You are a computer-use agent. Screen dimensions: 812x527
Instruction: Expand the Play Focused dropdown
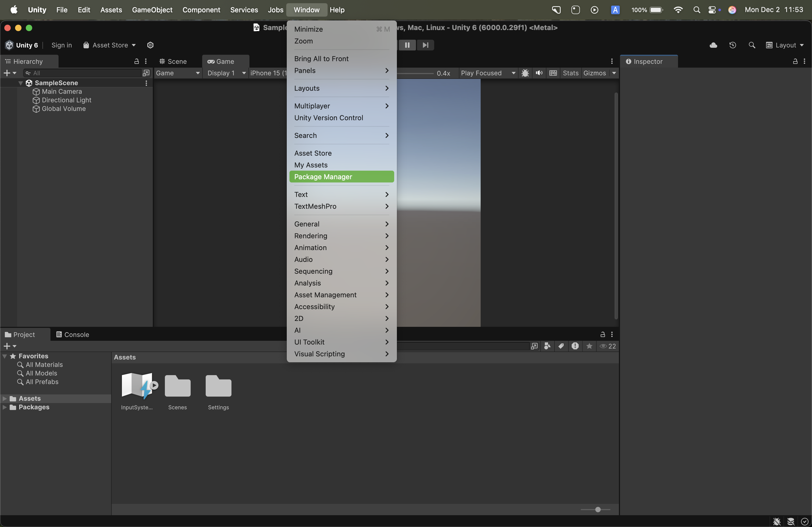coord(488,73)
